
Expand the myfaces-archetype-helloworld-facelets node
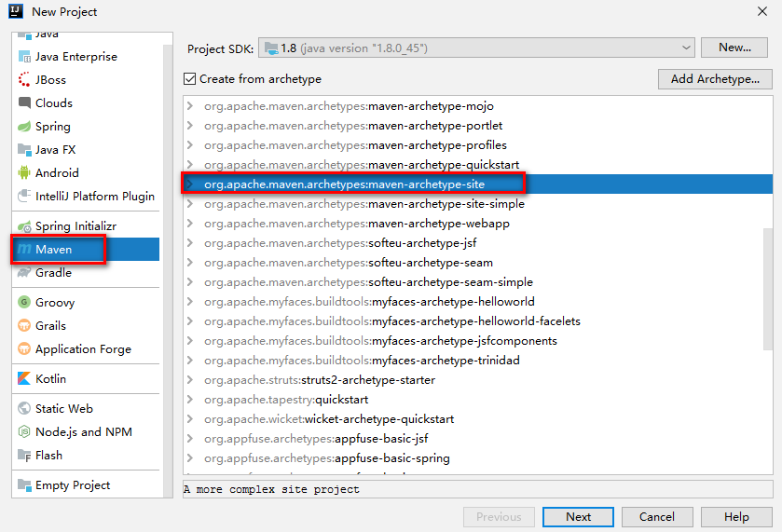(x=190, y=321)
